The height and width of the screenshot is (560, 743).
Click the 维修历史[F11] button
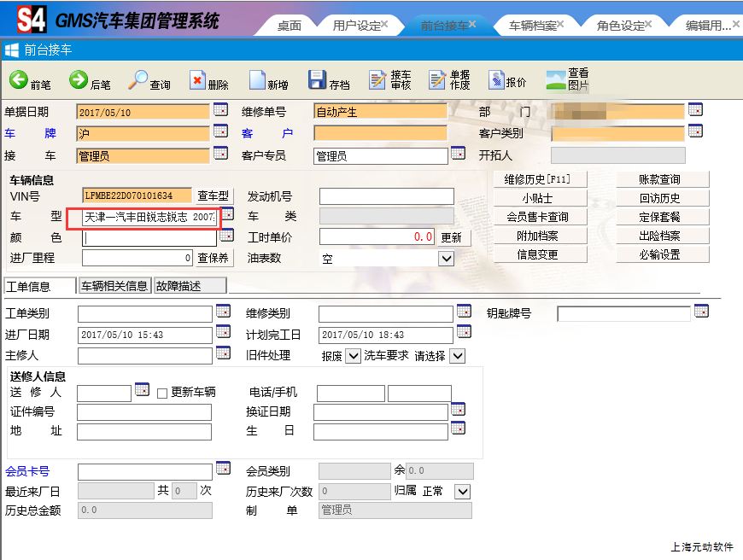point(536,179)
